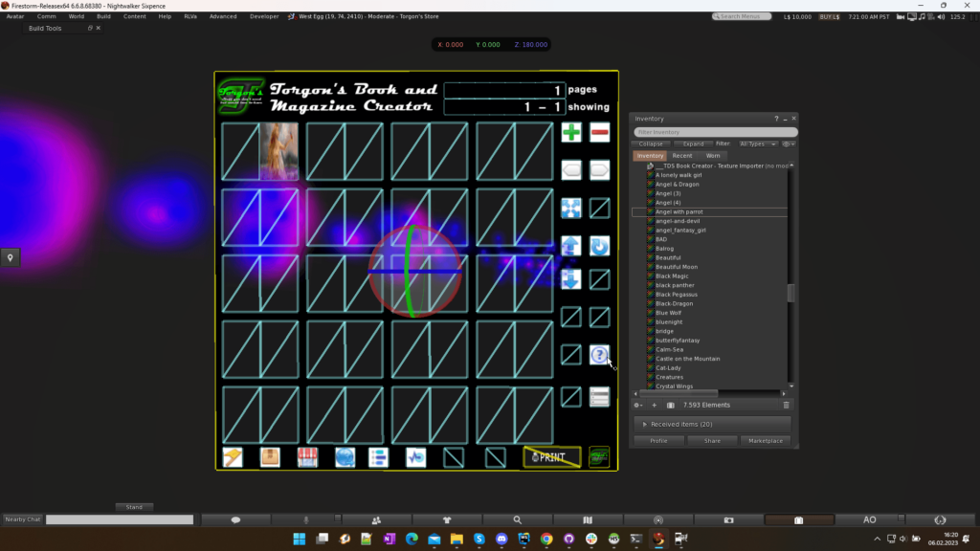
Task: Select the page thumbnail with the angel image
Action: click(278, 152)
